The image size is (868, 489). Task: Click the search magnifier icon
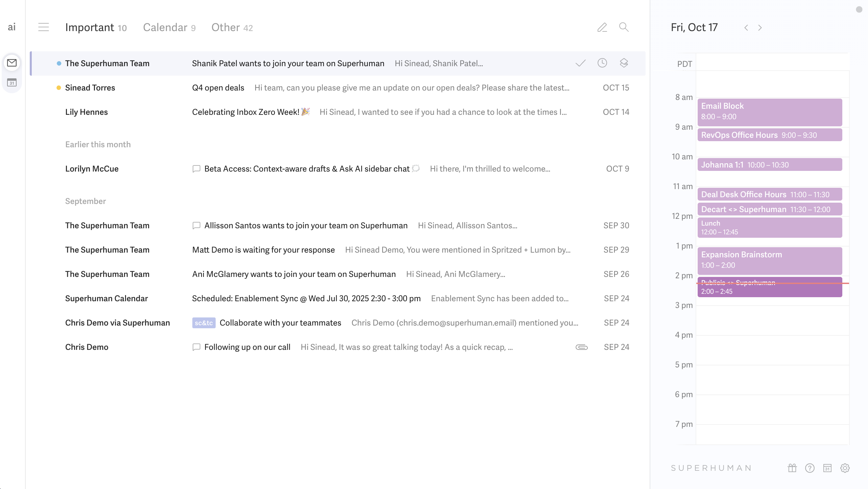tap(624, 27)
